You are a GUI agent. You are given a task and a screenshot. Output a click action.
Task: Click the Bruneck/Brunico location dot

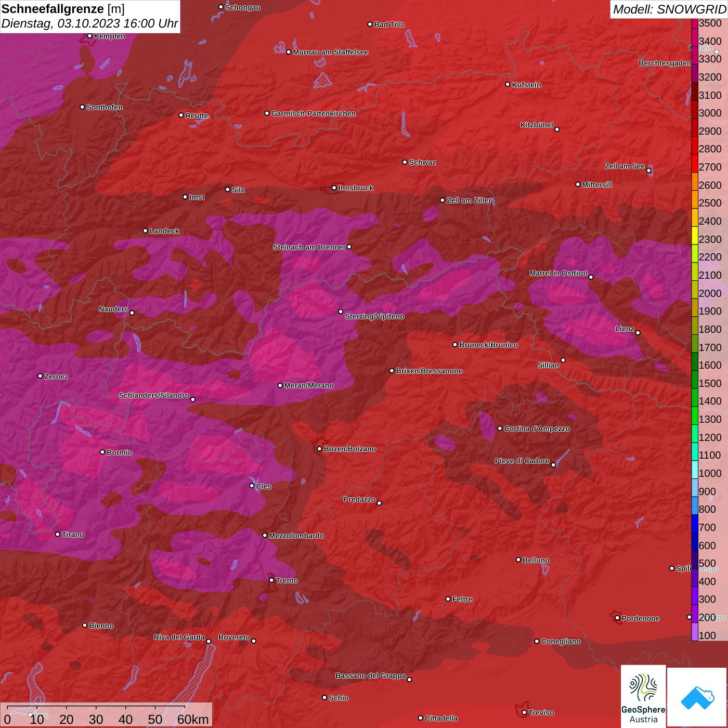point(455,344)
